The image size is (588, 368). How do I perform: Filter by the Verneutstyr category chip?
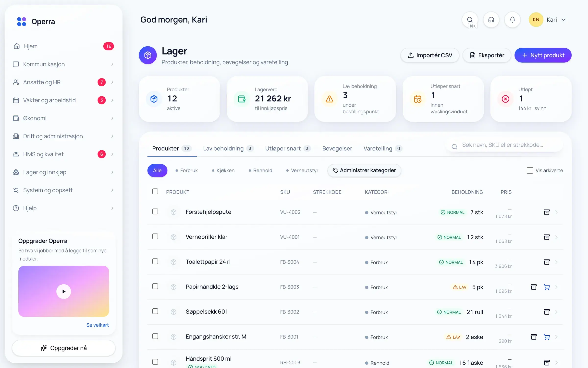(x=302, y=171)
